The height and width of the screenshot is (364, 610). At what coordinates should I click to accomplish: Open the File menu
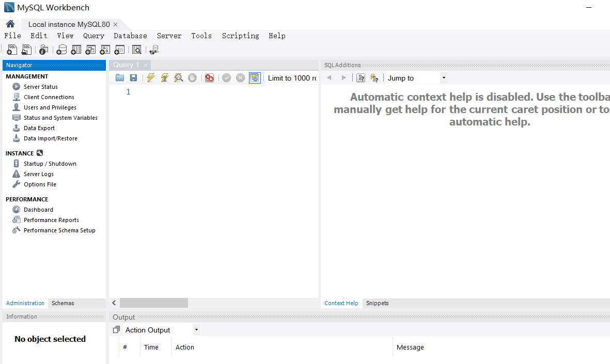click(13, 36)
